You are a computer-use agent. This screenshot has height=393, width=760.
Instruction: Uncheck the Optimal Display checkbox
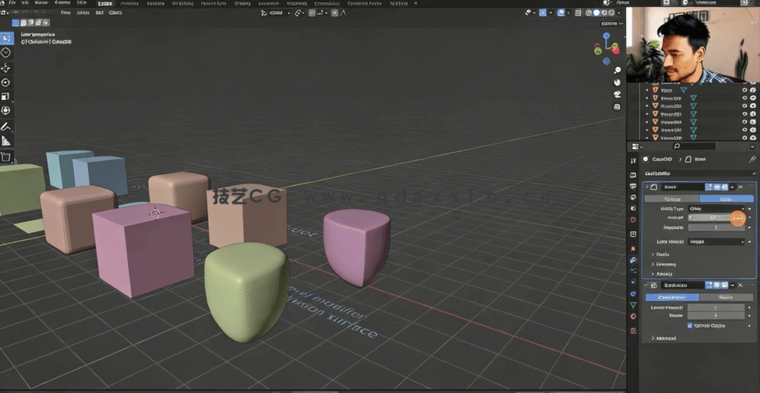690,326
